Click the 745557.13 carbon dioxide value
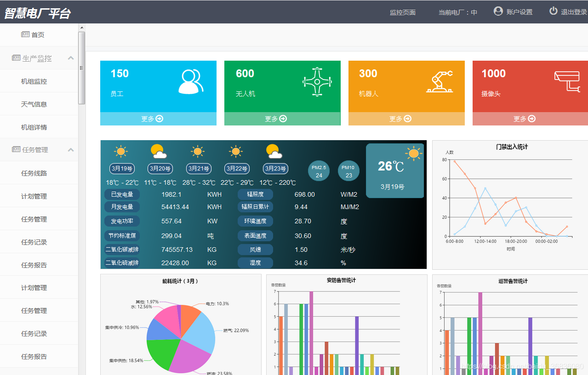This screenshot has width=588, height=375. (x=177, y=250)
